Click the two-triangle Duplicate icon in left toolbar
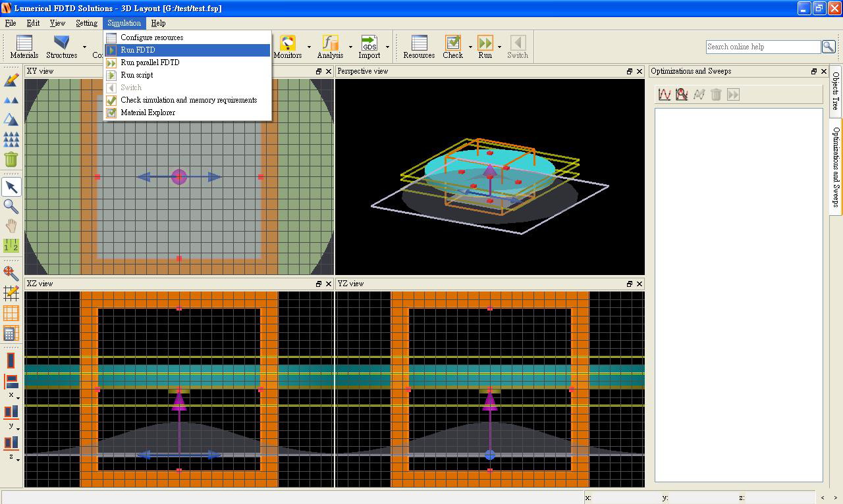The image size is (843, 504). [11, 100]
